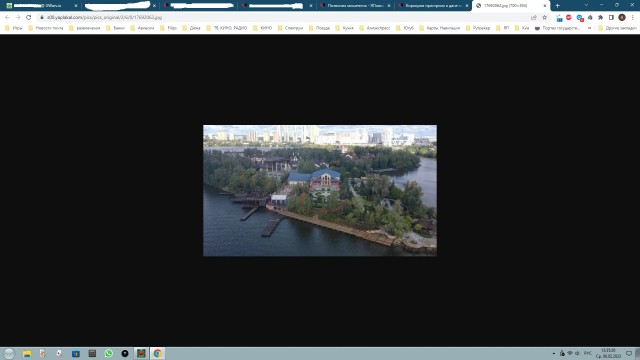This screenshot has width=640, height=360.
Task: Open the taskbar clock and date
Action: 608,353
